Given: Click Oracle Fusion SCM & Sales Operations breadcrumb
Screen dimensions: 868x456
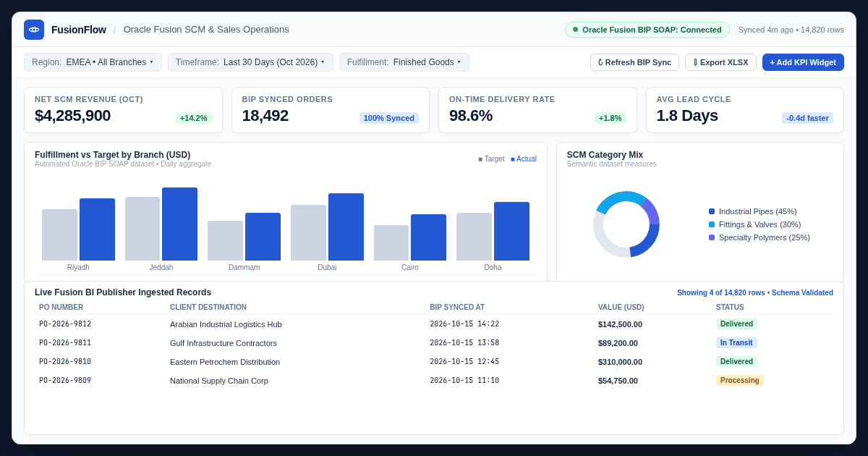Looking at the screenshot, I should [x=206, y=30].
